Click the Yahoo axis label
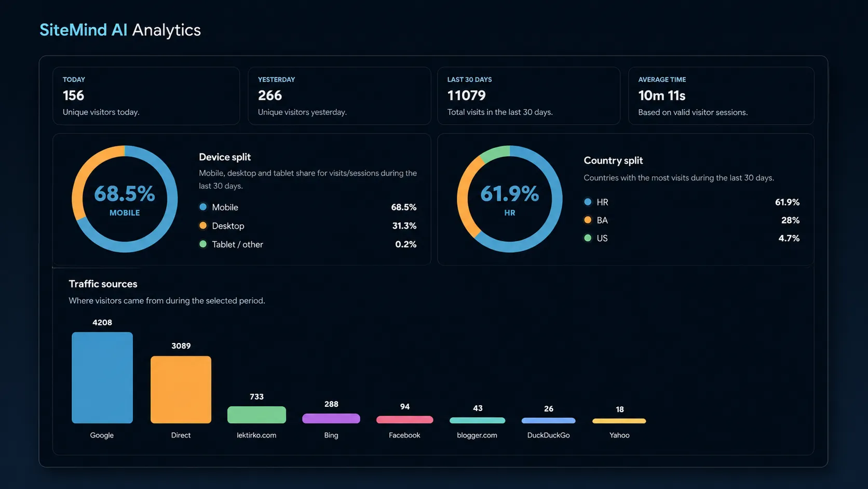The width and height of the screenshot is (868, 489). coord(619,435)
